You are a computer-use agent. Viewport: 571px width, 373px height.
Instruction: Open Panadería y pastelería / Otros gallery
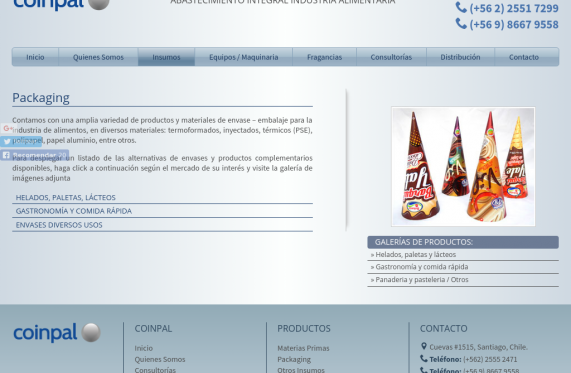point(463,280)
